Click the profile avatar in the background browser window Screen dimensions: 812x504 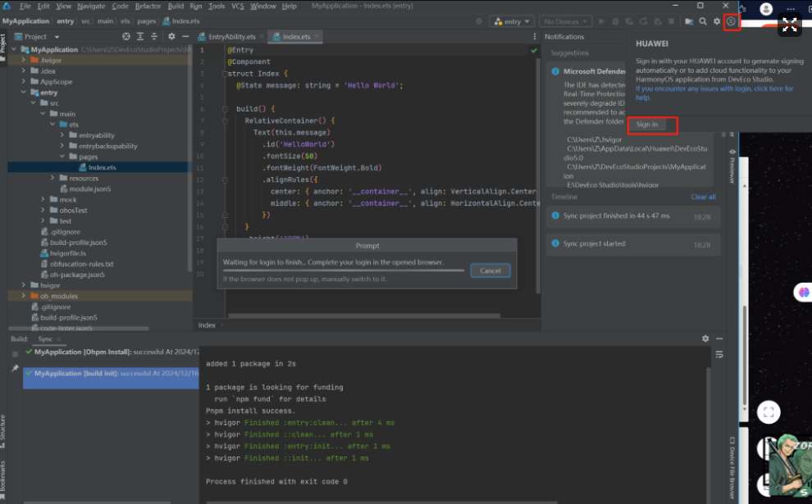(766, 9)
